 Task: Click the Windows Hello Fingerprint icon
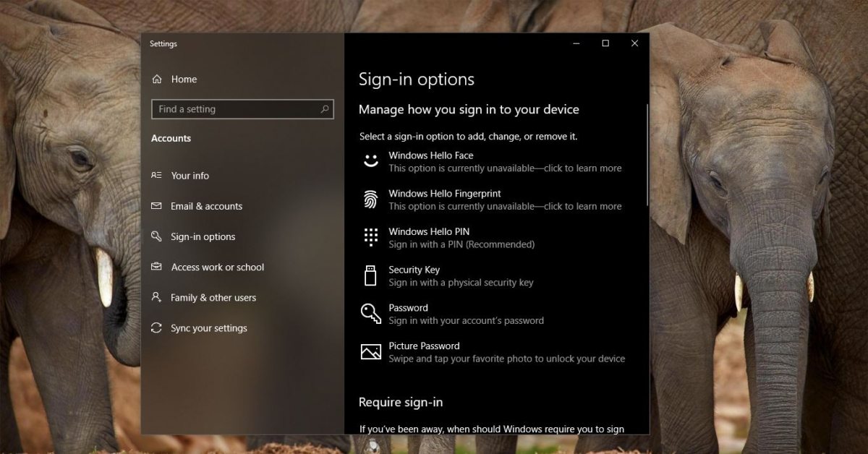pos(370,199)
